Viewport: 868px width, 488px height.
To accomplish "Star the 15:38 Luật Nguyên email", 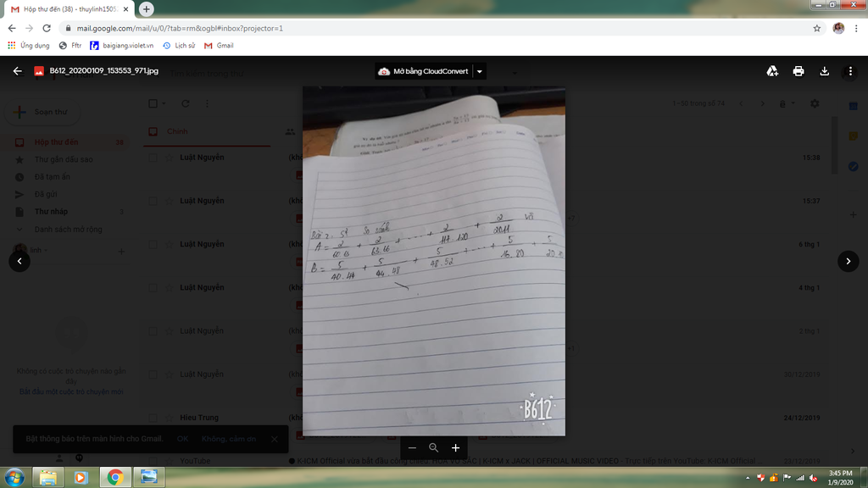I will pyautogui.click(x=170, y=158).
